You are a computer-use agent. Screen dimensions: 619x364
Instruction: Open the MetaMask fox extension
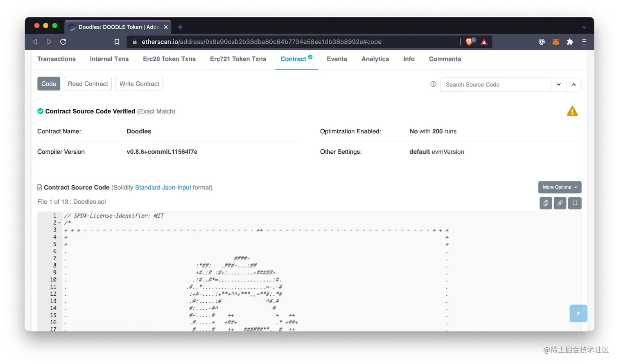556,42
